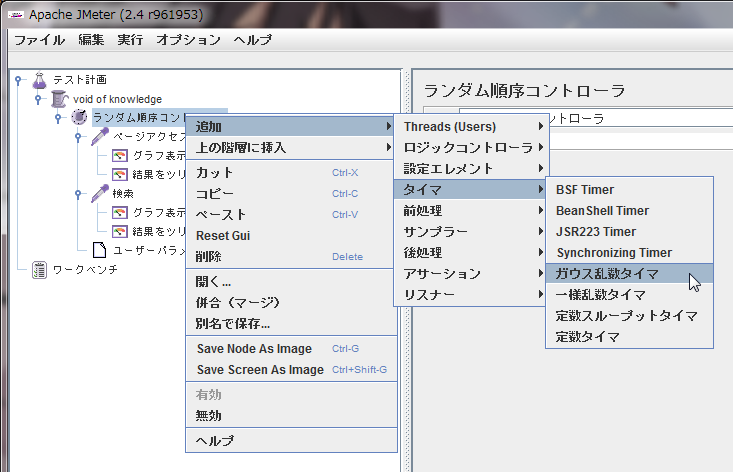Open the リスナー submenu entry
This screenshot has height=472, width=733.
[471, 295]
